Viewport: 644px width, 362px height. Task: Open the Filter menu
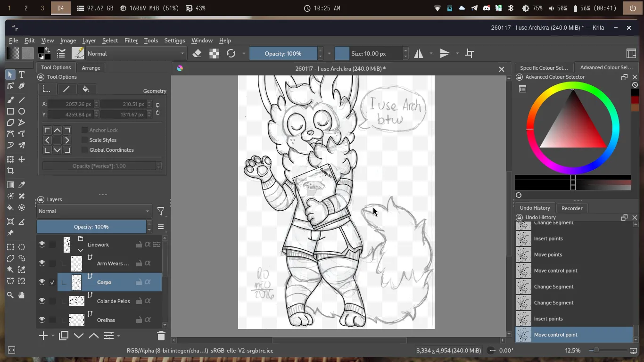[x=131, y=41]
